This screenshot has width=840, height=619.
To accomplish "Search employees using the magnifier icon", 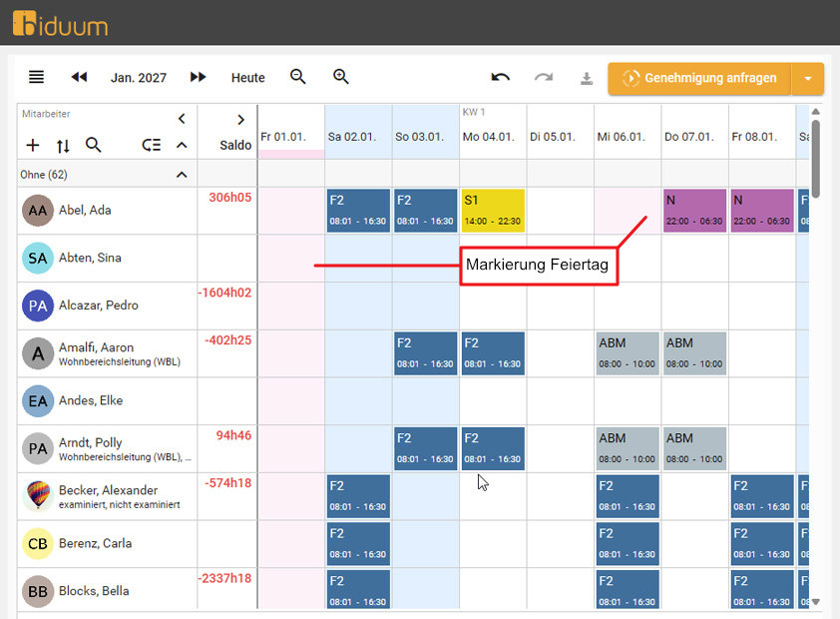I will point(93,145).
